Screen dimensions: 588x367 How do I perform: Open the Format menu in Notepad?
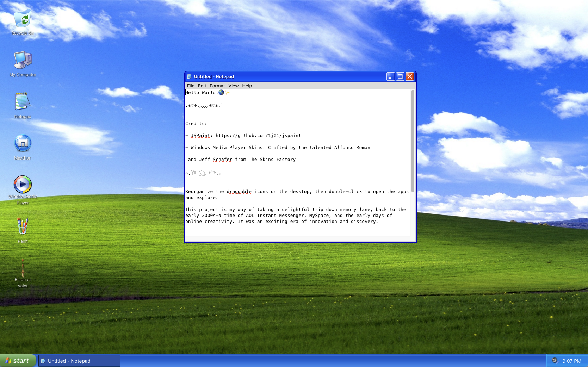pos(217,86)
